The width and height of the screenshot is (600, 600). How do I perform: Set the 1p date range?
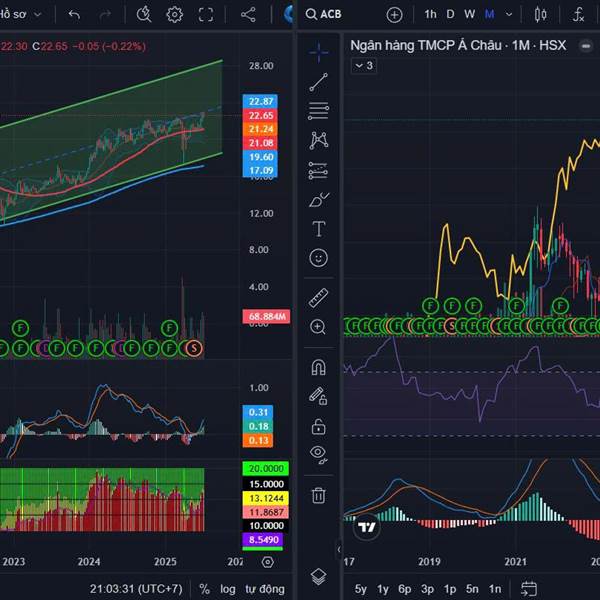(450, 589)
